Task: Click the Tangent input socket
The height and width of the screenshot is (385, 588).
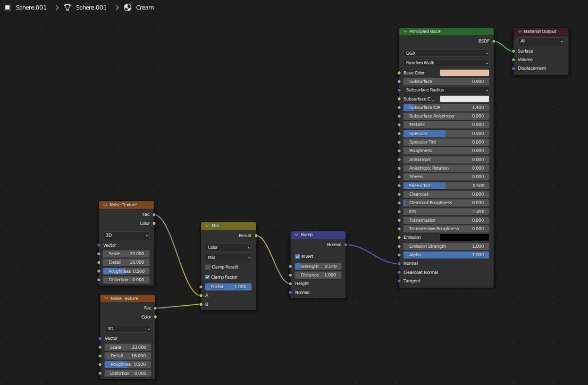Action: (399, 281)
